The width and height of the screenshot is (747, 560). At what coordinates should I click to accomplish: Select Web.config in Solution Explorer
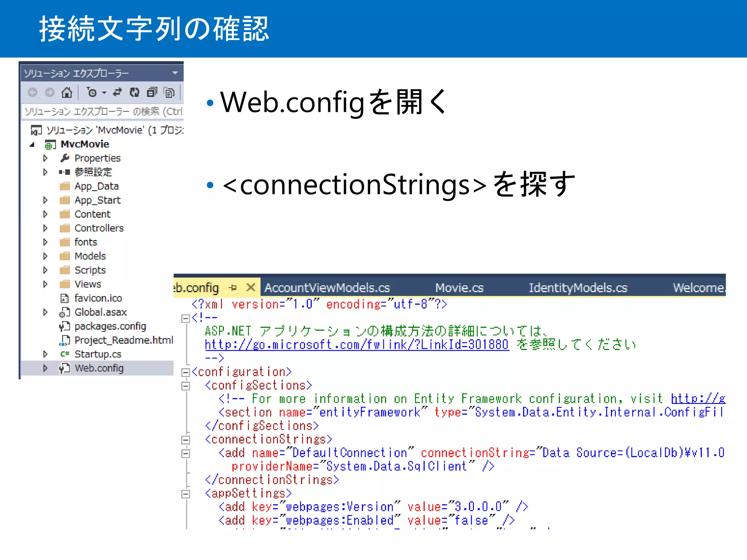point(99,368)
